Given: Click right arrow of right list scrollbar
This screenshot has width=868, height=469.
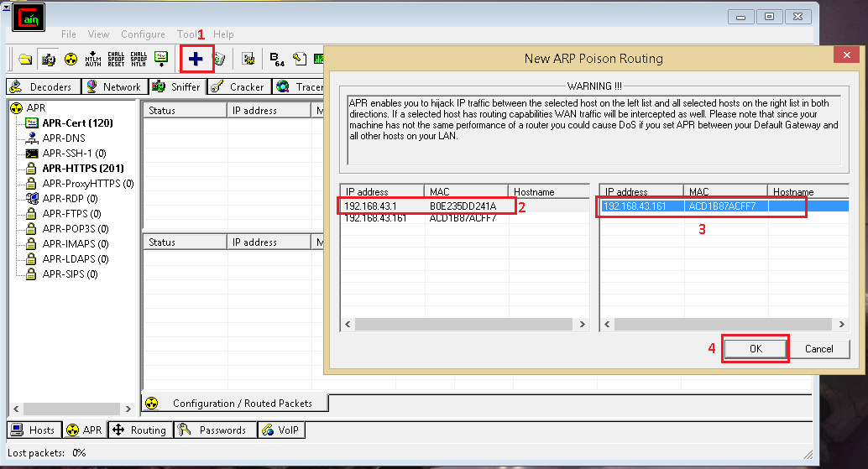Looking at the screenshot, I should pos(841,324).
